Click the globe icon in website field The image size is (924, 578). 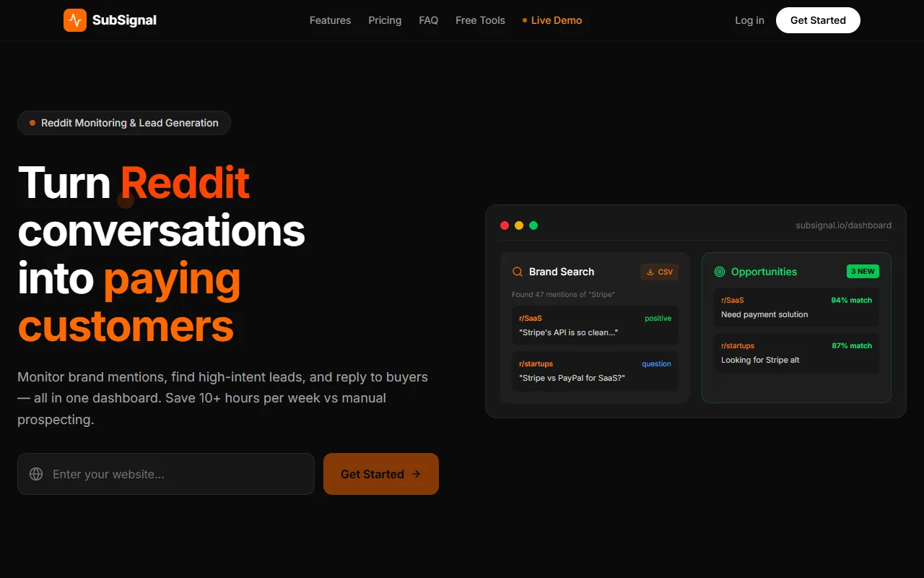pyautogui.click(x=36, y=474)
